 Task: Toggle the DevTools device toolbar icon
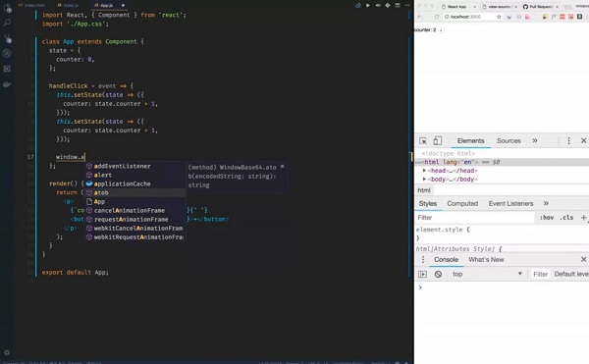pos(437,140)
